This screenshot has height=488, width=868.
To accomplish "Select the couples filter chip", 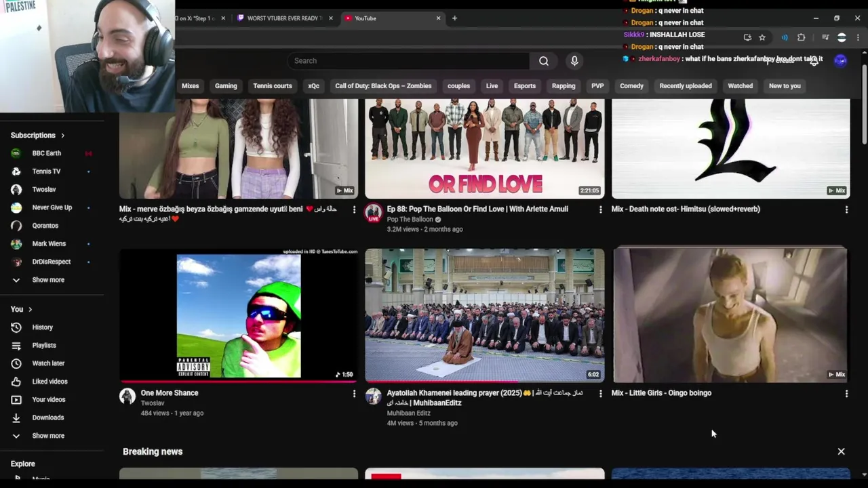I will 458,86.
